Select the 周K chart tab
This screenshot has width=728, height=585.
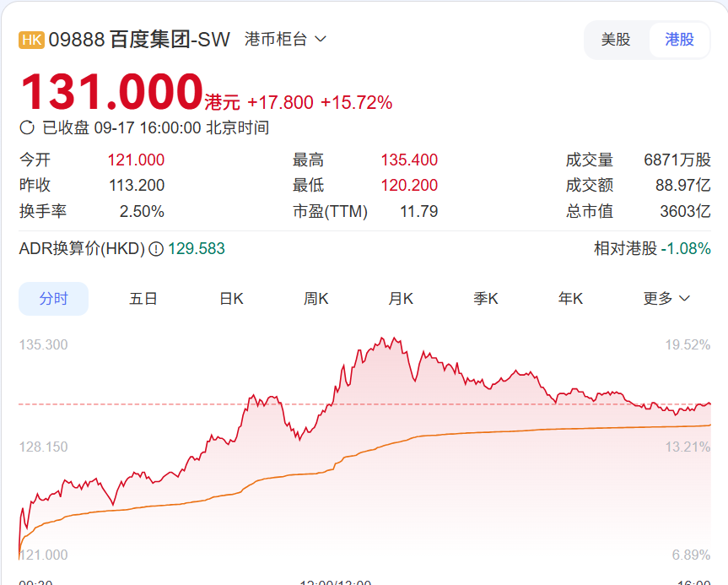(316, 298)
